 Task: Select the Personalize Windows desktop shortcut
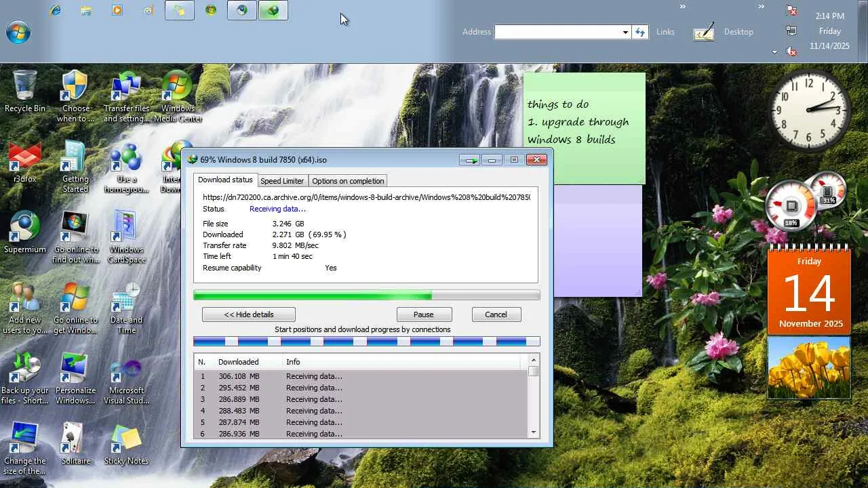click(x=75, y=378)
